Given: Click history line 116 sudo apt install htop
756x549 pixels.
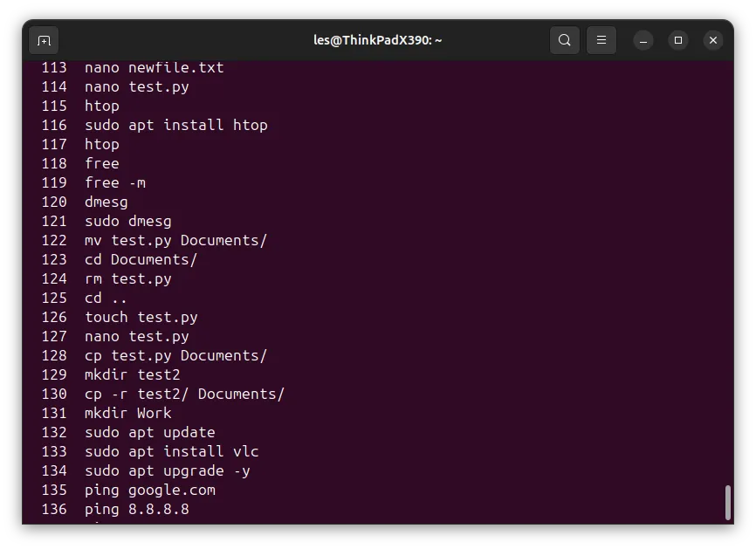Looking at the screenshot, I should pyautogui.click(x=155, y=126).
